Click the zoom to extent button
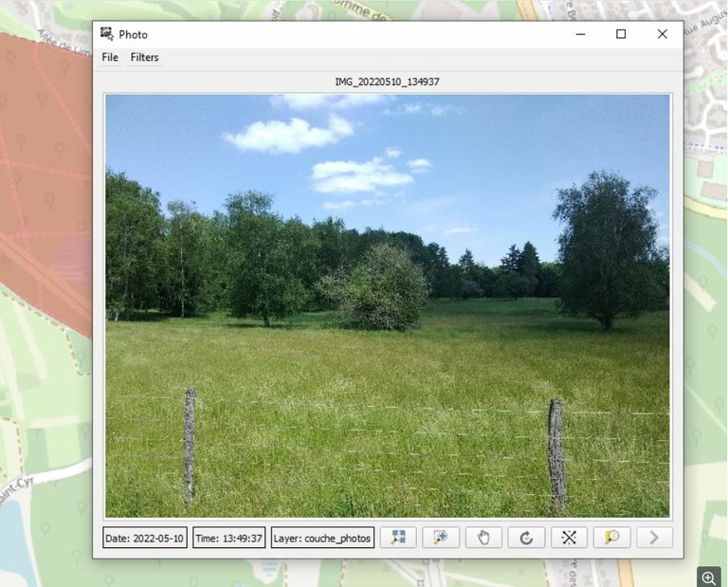Screen dimensions: 728x587 (398, 538)
